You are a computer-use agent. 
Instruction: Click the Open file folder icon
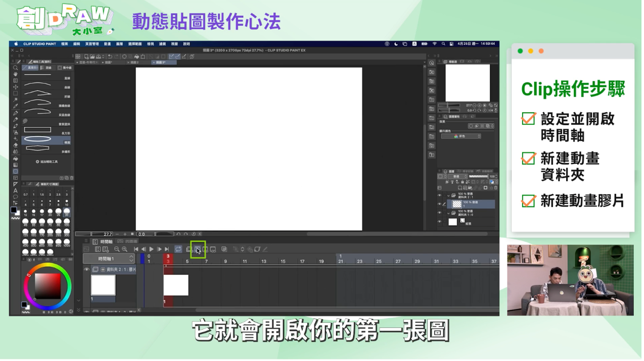point(93,57)
